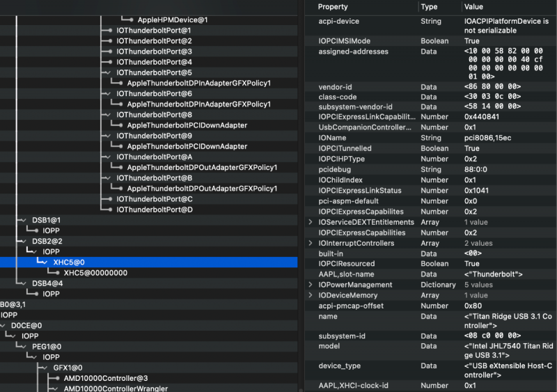Select the acpi-pmcap-offset property row
Image resolution: width=557 pixels, height=392 pixels.
(x=430, y=306)
